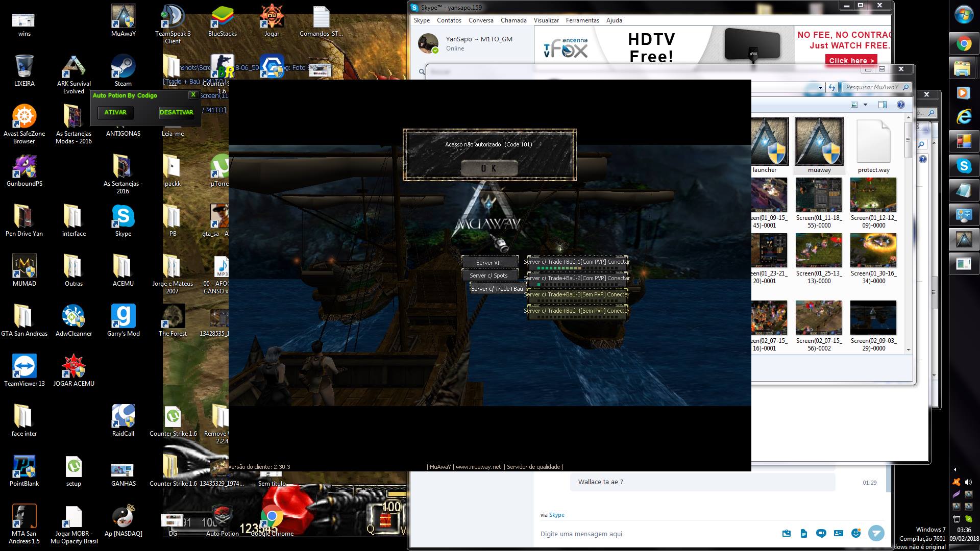Click the Skype send file icon

click(x=804, y=534)
